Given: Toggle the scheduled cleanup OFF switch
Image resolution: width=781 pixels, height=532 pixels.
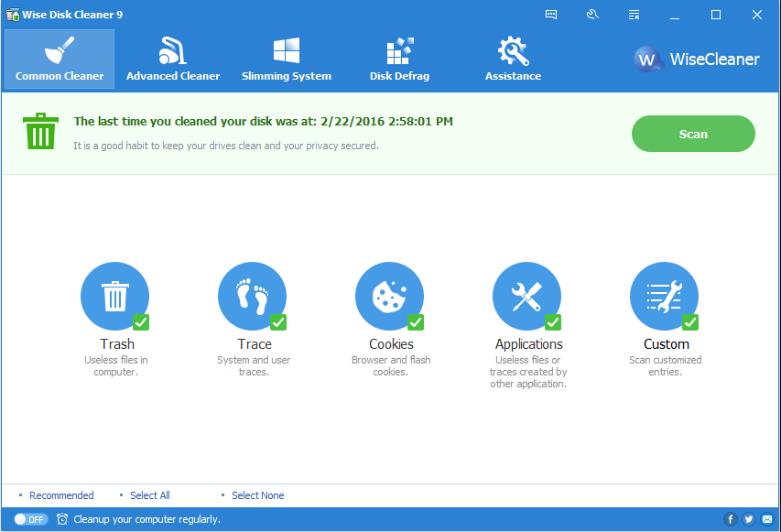Looking at the screenshot, I should (30, 519).
